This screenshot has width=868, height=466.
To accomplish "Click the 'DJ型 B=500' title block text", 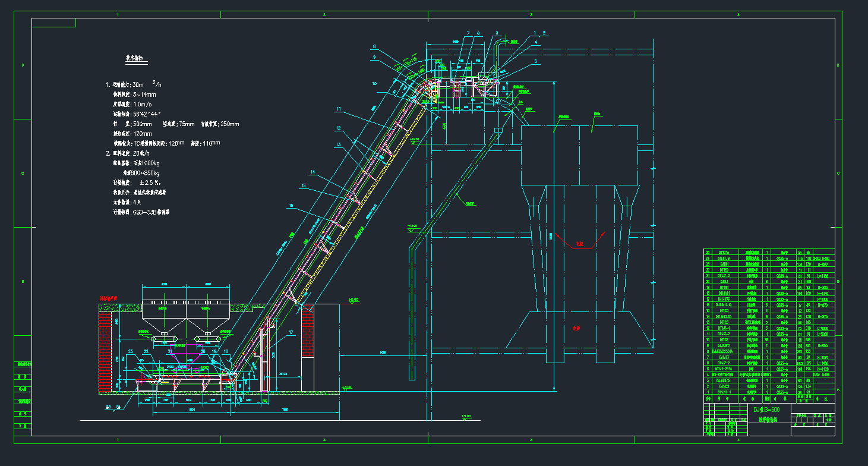I will point(766,410).
